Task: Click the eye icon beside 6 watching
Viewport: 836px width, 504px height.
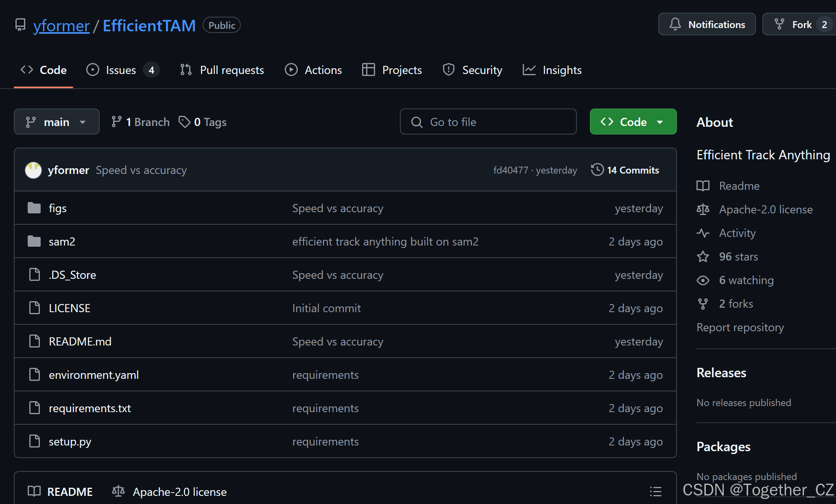Action: coord(703,280)
